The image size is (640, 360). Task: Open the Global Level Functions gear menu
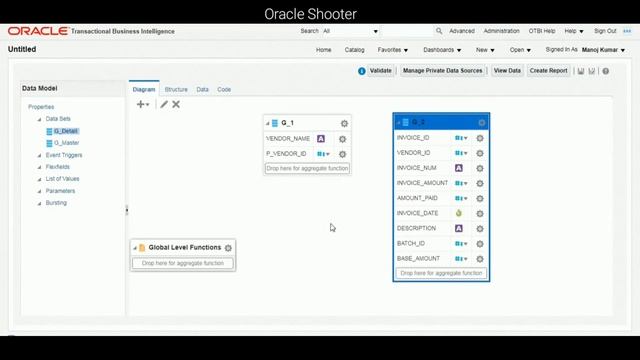pos(228,248)
